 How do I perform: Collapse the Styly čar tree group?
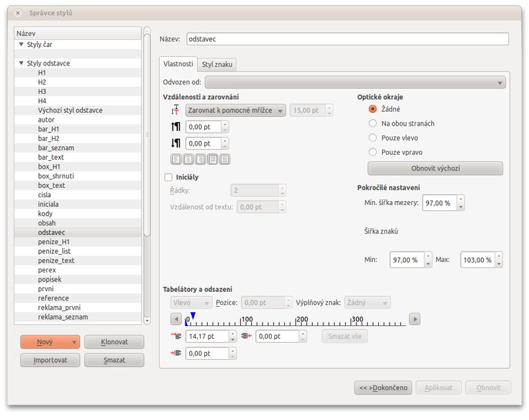coord(21,44)
